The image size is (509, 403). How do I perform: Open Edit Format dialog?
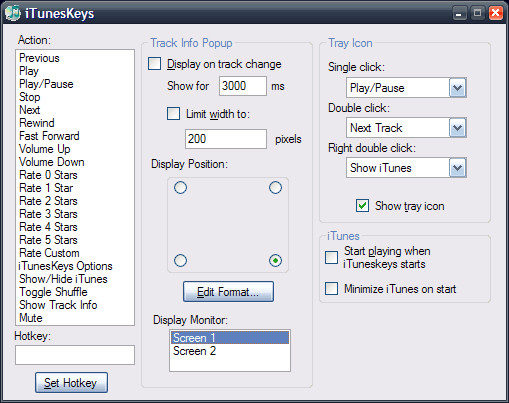(x=228, y=292)
